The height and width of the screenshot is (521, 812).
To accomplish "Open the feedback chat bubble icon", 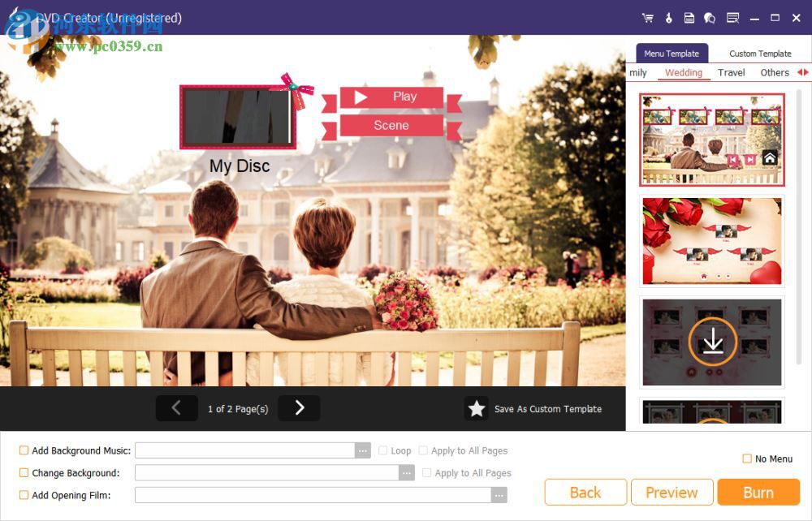I will click(709, 17).
